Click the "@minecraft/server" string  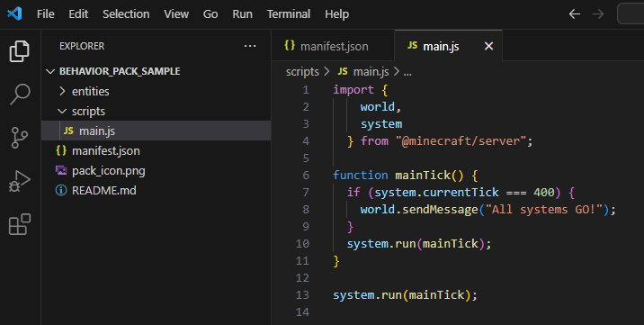point(461,141)
